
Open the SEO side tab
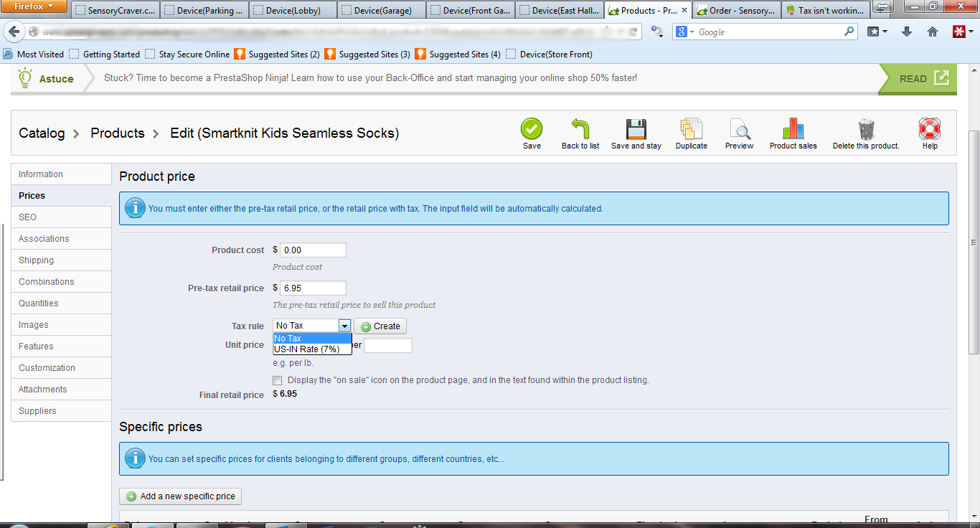61,217
